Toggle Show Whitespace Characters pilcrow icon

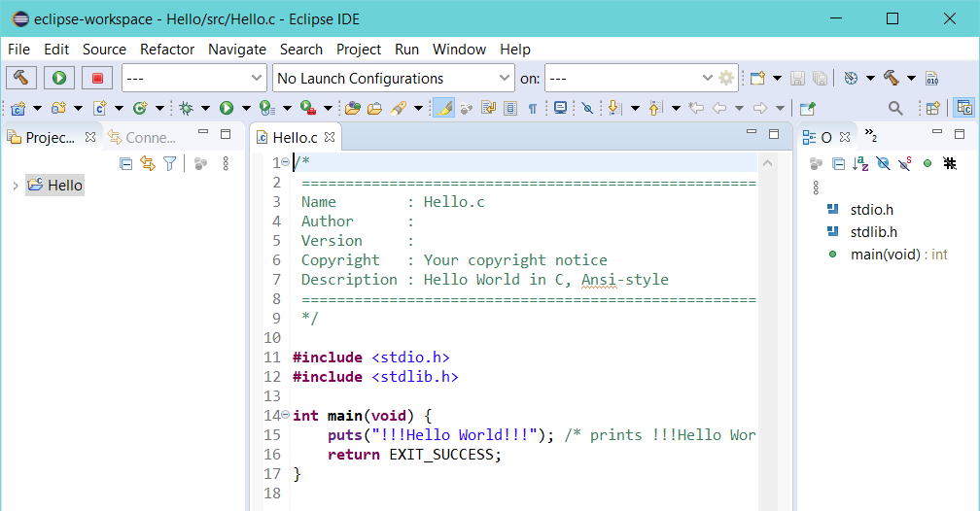pos(533,109)
